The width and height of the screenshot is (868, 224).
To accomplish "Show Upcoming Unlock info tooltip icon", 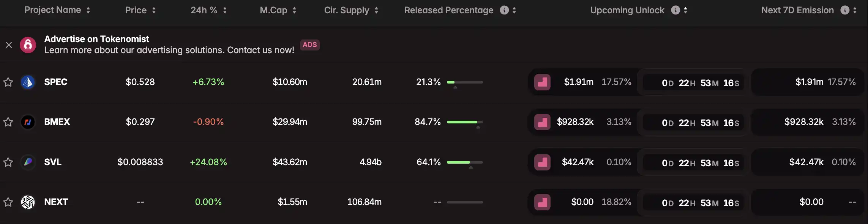I will (x=675, y=10).
